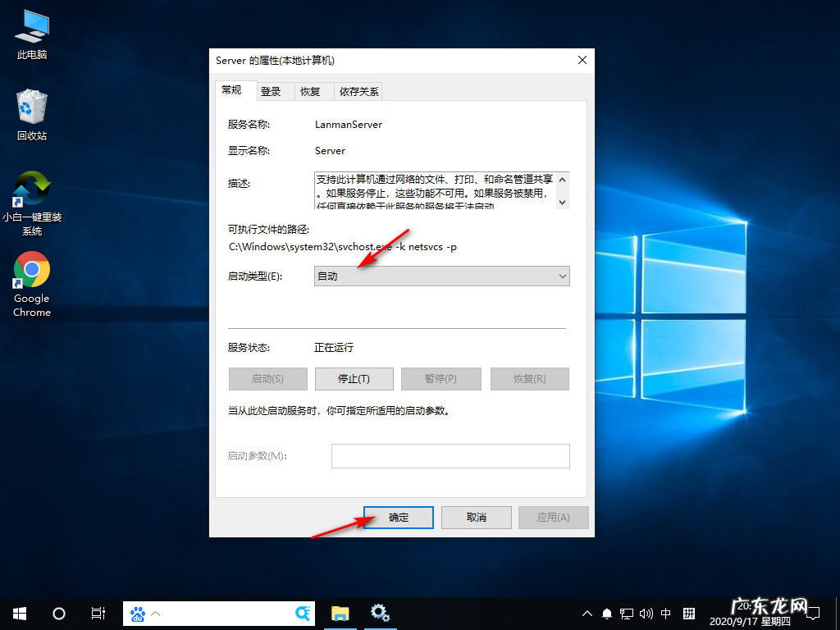840x630 pixels.
Task: Open the 依存关系 tab
Action: [x=358, y=90]
